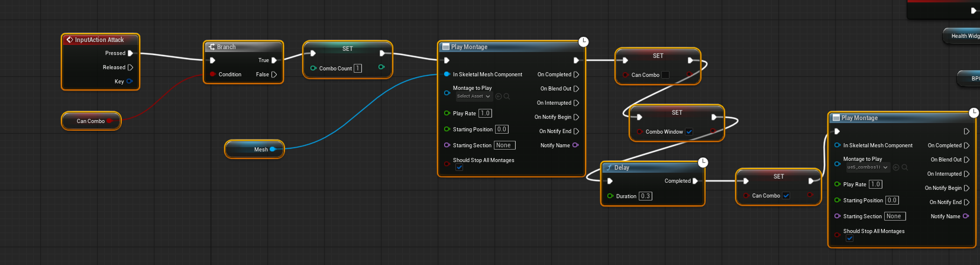Click the Branch node's False exec pin

click(274, 75)
